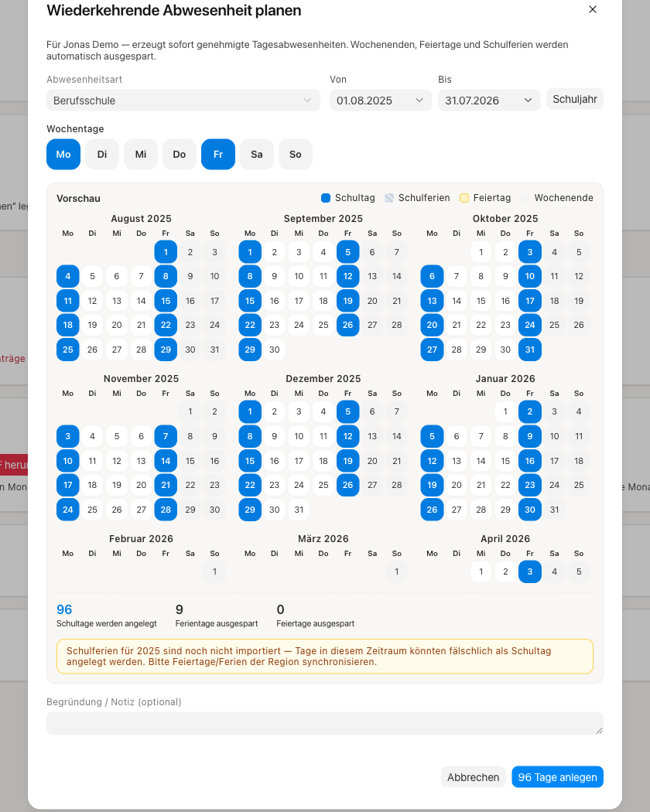The image size is (650, 812).
Task: Select April 3 school day
Action: point(530,571)
